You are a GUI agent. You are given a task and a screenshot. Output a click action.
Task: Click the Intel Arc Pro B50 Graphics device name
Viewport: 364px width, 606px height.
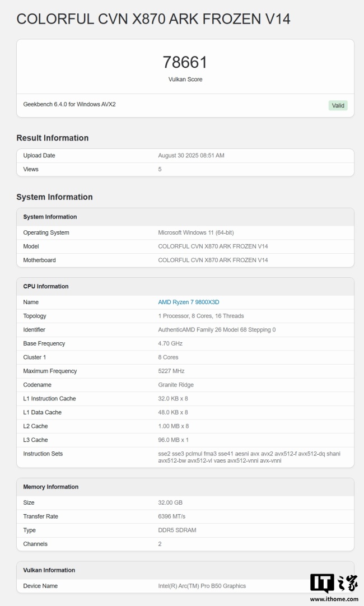(202, 585)
